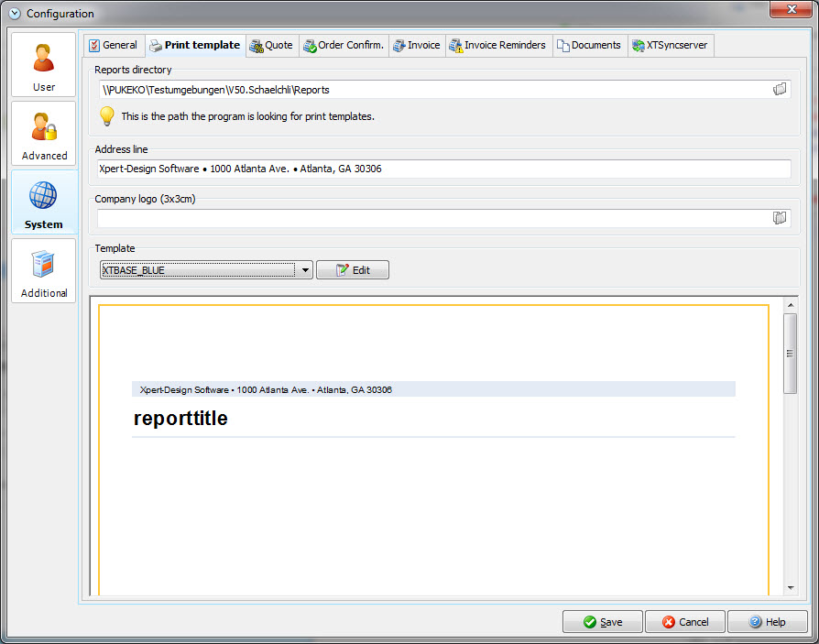Click inside the Address line field

(x=366, y=169)
